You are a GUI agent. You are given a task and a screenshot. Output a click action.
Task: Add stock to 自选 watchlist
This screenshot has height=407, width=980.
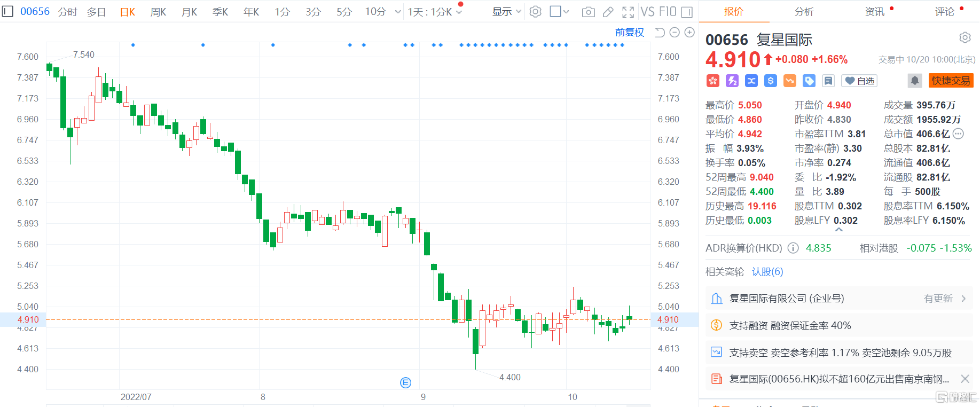[x=860, y=81]
